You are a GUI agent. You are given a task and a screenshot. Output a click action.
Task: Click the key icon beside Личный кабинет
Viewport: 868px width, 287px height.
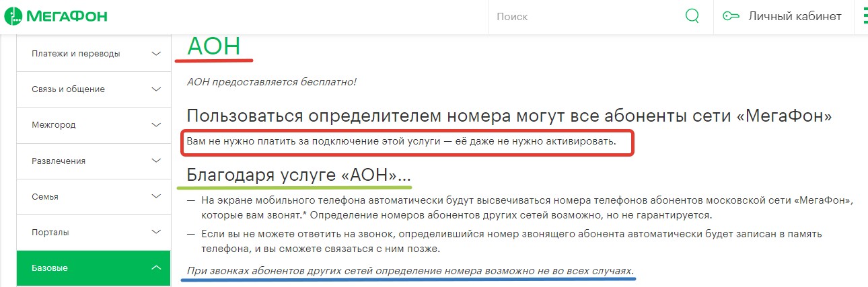[x=731, y=16]
